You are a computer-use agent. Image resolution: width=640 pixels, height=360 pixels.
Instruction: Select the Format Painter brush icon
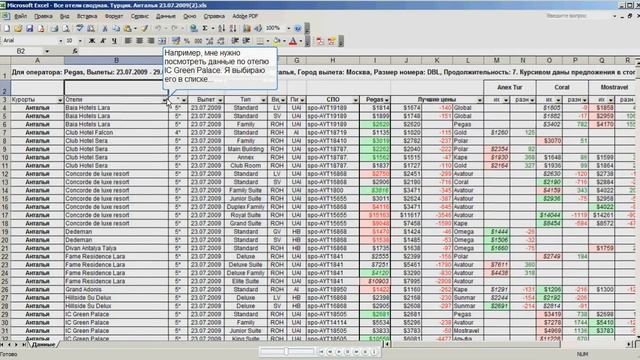(145, 28)
